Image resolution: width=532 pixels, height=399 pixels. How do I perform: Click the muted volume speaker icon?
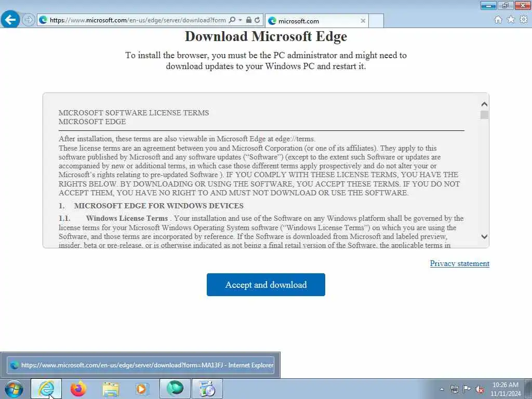[480, 390]
